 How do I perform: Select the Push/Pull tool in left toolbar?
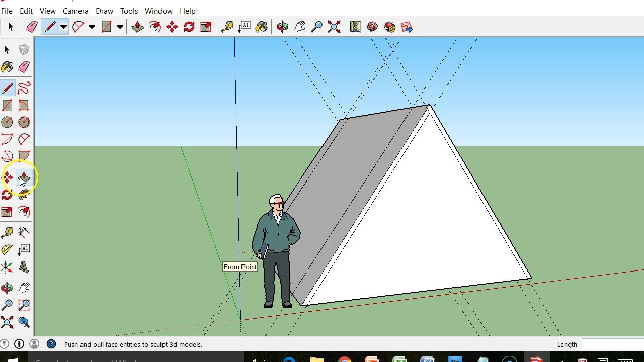tap(24, 177)
